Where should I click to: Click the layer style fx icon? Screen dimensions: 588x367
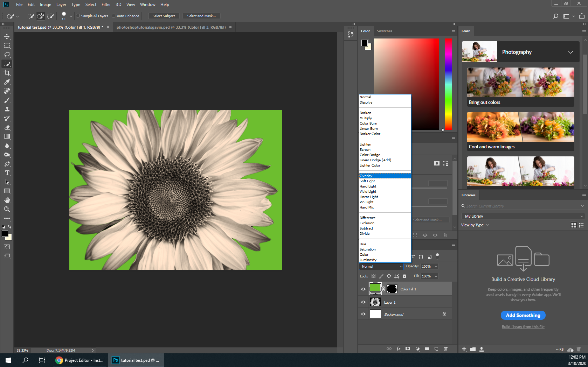(399, 349)
